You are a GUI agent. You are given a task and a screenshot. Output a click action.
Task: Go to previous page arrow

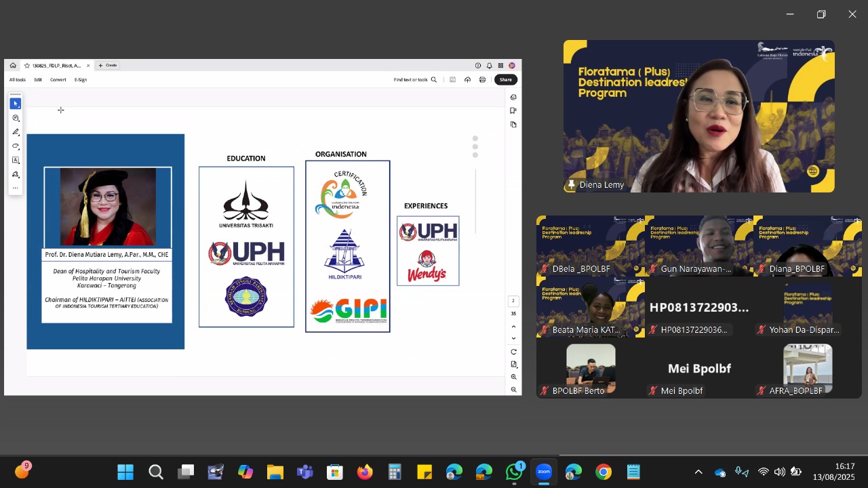click(x=514, y=327)
